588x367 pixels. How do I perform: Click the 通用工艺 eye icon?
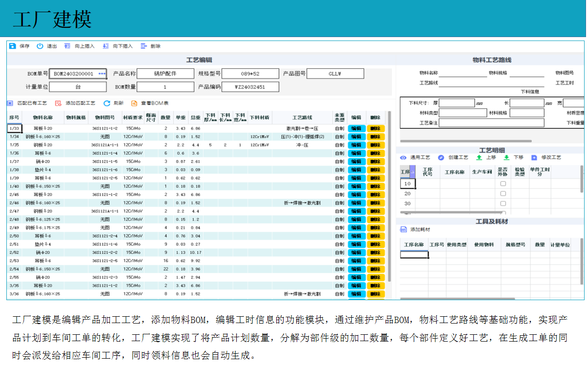404,158
